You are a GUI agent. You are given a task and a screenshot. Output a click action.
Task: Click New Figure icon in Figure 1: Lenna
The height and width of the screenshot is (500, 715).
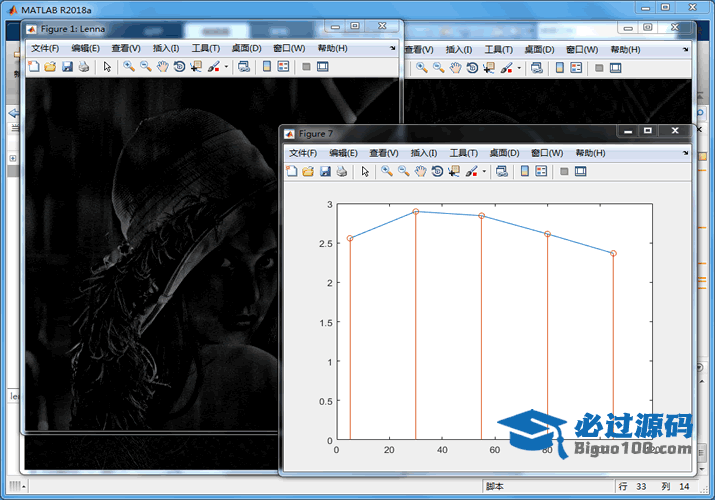(x=33, y=67)
